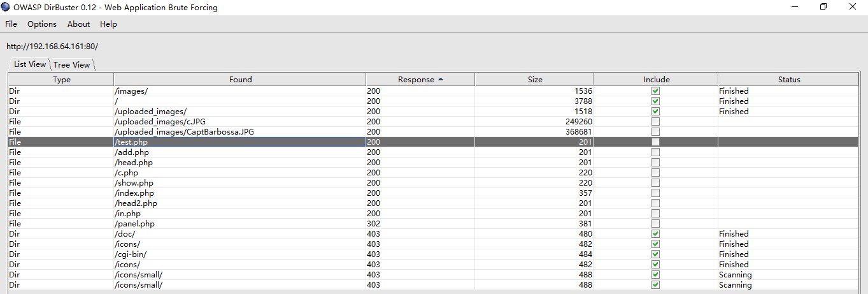Select the /head2.php entry
The image size is (868, 294).
[x=136, y=203]
